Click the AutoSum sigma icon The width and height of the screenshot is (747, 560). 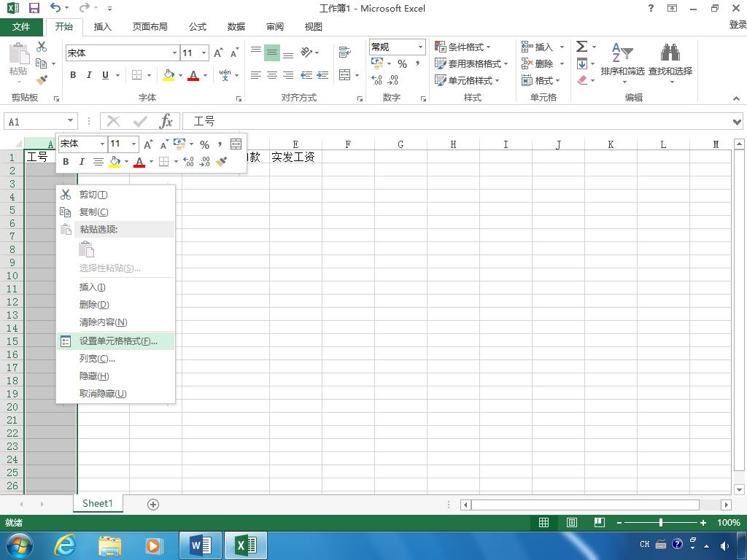click(x=581, y=46)
